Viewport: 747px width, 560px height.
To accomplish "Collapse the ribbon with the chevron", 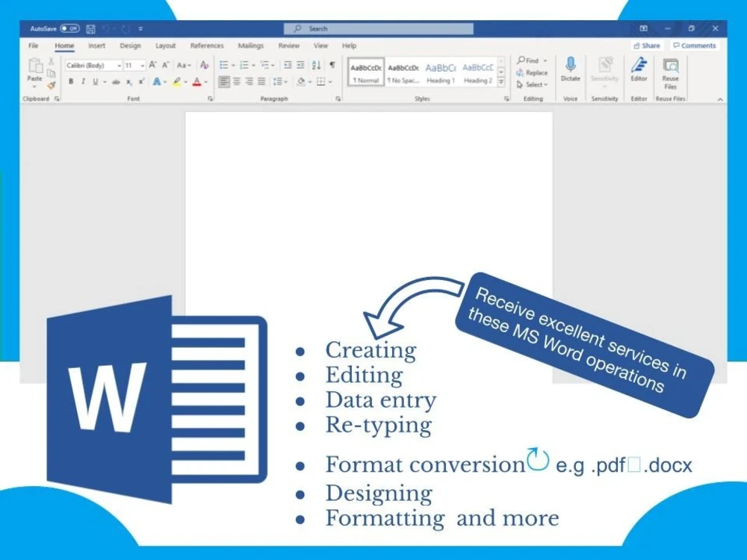I will click(x=720, y=99).
